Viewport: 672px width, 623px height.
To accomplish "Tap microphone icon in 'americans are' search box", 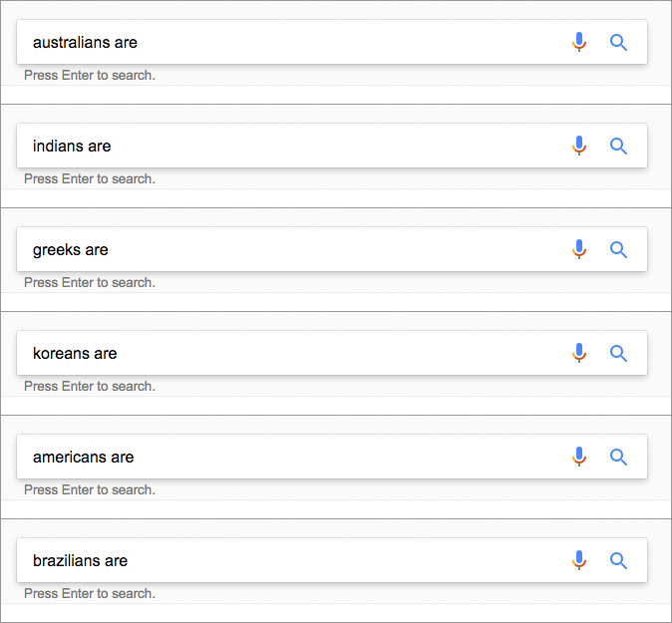I will [x=579, y=457].
